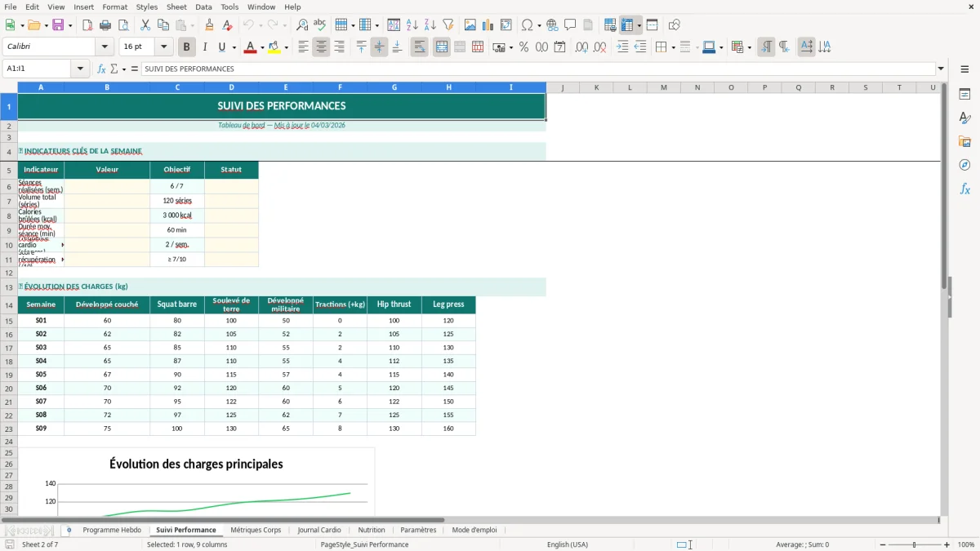
Task: Insert a pivot table
Action: click(506, 25)
